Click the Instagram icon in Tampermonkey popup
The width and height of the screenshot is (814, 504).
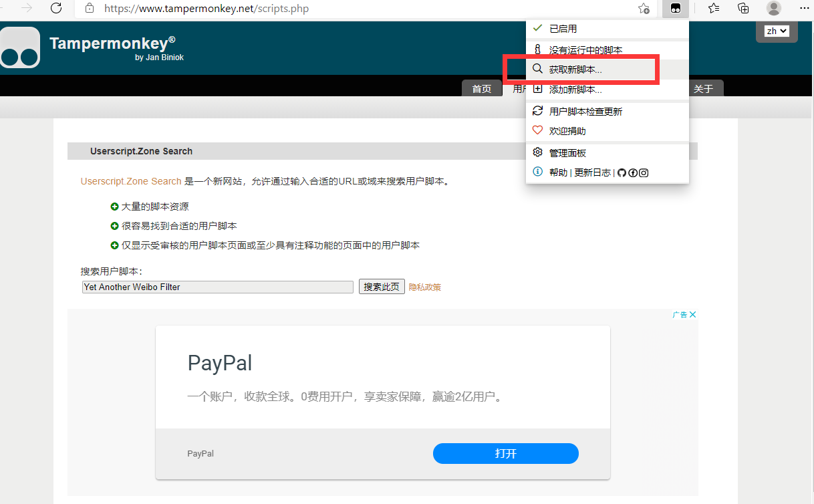pos(644,172)
